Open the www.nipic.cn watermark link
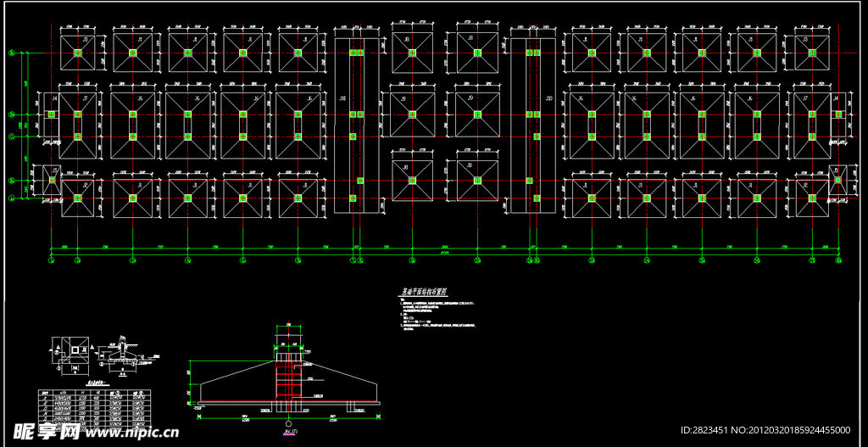 [x=131, y=433]
